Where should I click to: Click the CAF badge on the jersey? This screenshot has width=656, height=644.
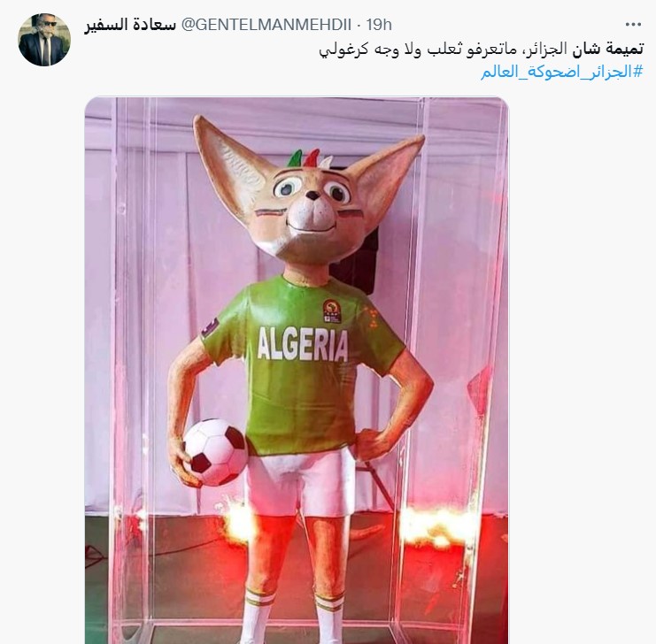[332, 310]
